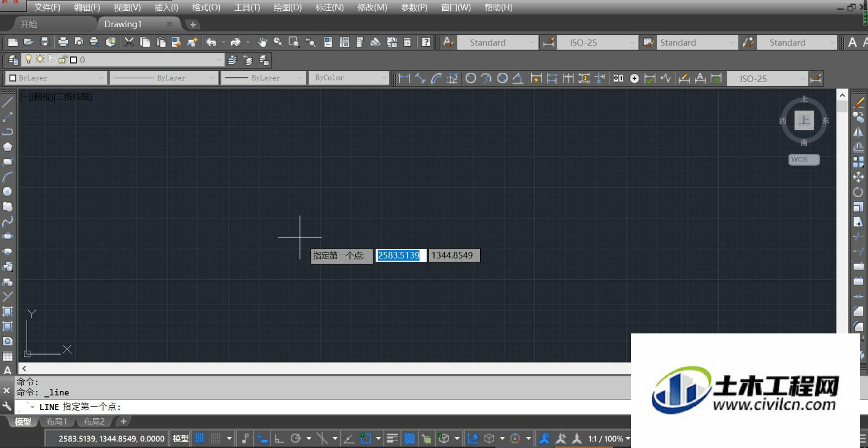Viewport: 868px width, 448px height.
Task: Toggle polar tracking in status bar
Action: pos(296,438)
